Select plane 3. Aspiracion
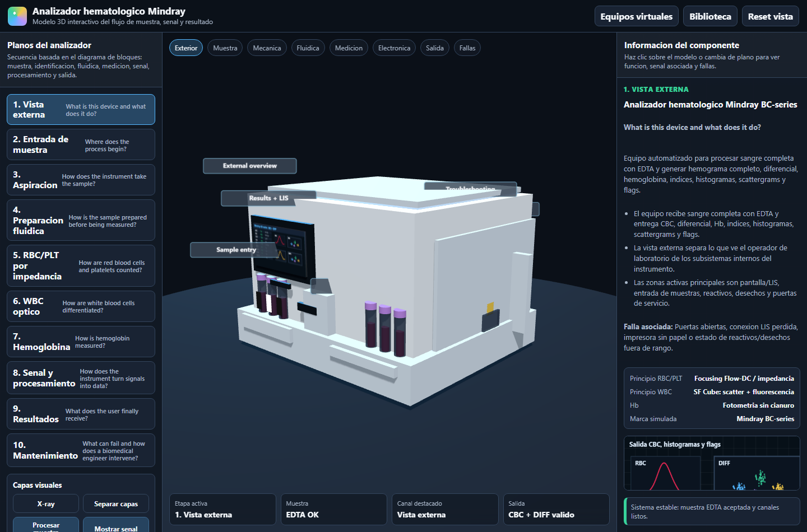 (x=81, y=180)
